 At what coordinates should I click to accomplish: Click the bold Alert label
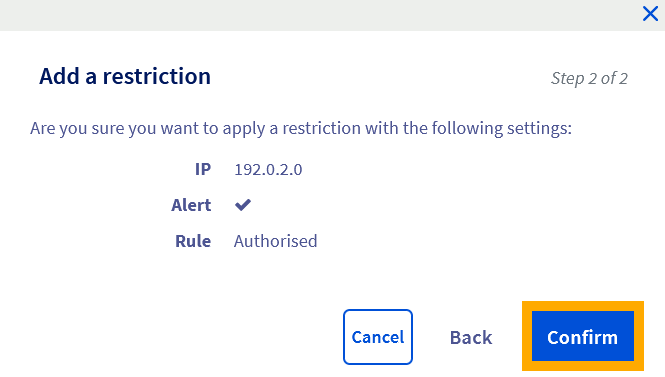[191, 205]
